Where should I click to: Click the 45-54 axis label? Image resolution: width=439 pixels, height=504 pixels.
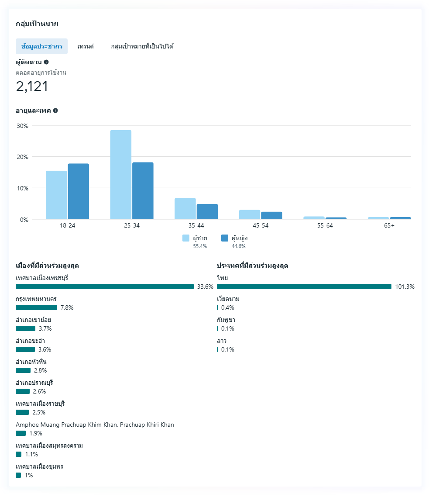point(261,225)
